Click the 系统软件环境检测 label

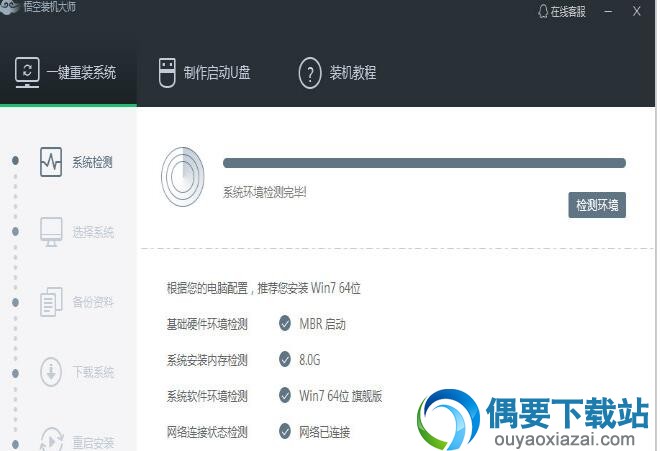(207, 396)
